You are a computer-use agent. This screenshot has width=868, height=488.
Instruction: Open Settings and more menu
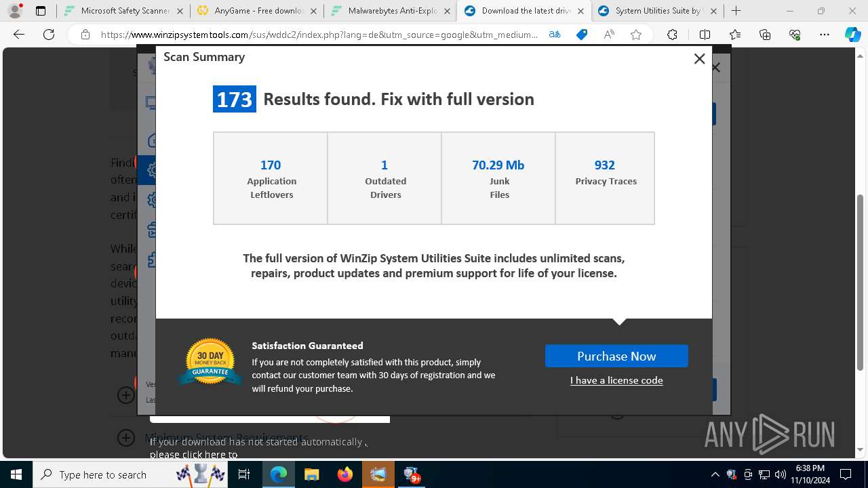[825, 35]
